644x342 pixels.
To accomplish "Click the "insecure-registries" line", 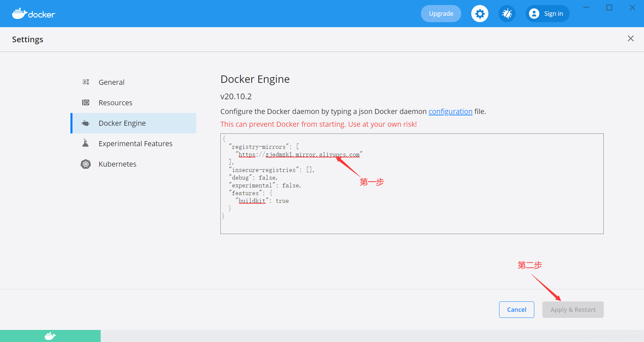I will tap(272, 170).
